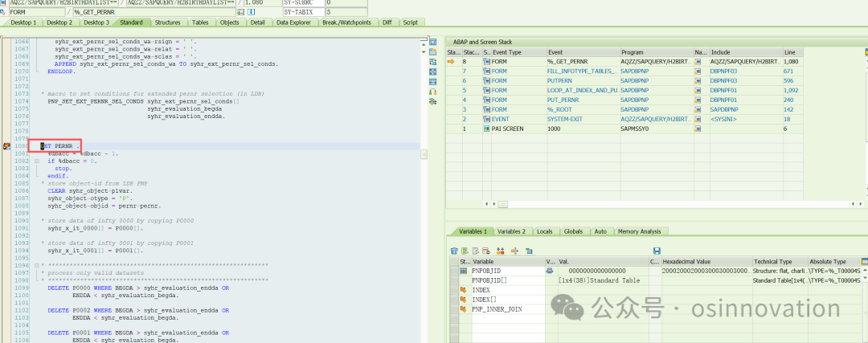Viewport: 868px width, 343px height.
Task: Click the info icon beside %_GET_PERNR field
Action: (x=251, y=11)
